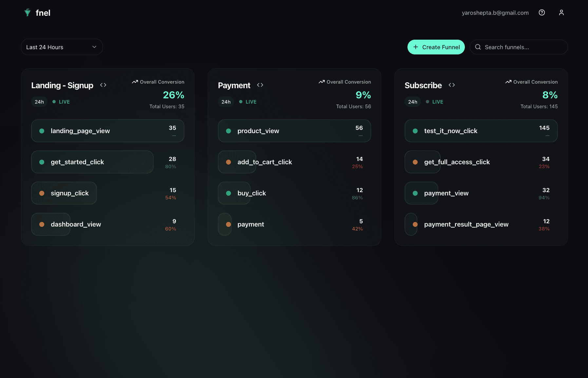Open the Subscribe funnel title
The width and height of the screenshot is (588, 378).
(x=423, y=85)
